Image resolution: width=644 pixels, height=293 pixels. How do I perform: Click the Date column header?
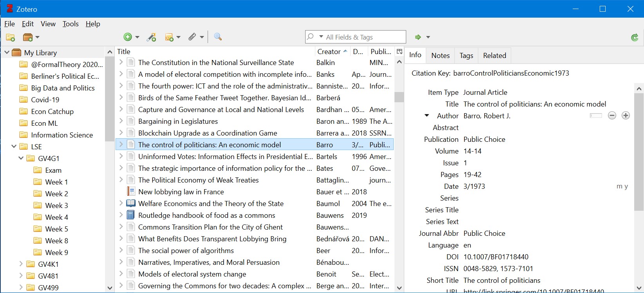coord(358,52)
